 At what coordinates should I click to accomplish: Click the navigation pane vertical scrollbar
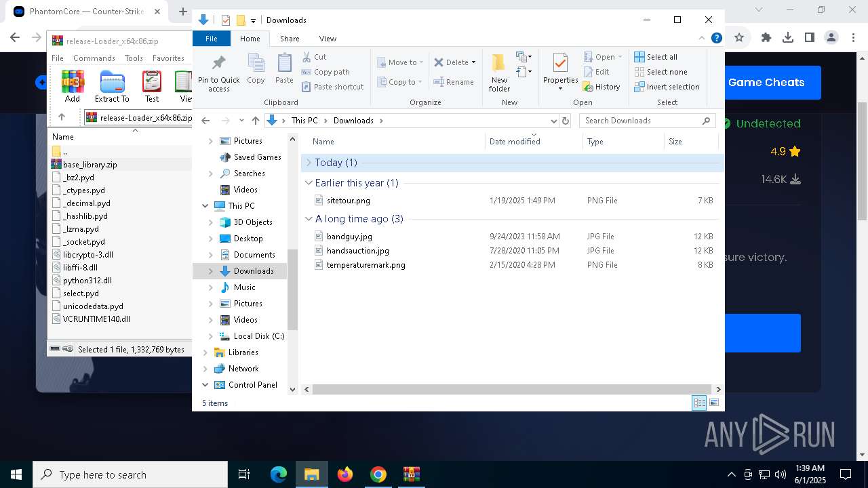(x=293, y=289)
